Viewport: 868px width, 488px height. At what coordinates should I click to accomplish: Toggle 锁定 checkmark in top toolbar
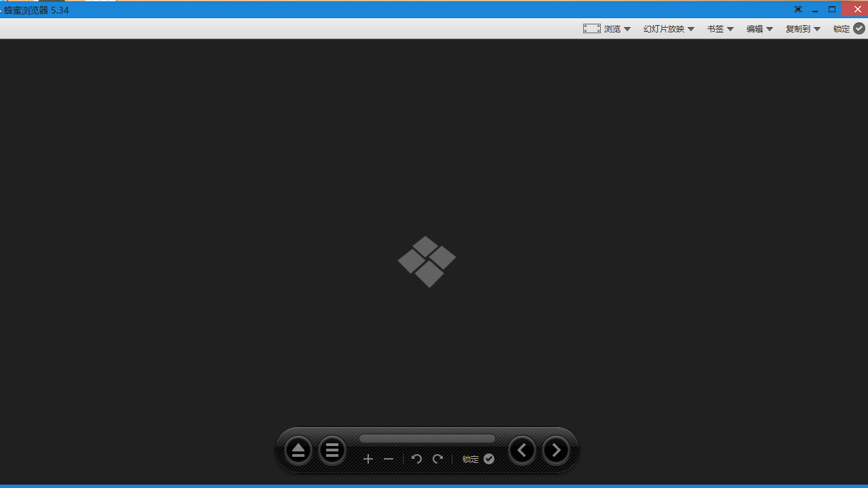[x=859, y=28]
